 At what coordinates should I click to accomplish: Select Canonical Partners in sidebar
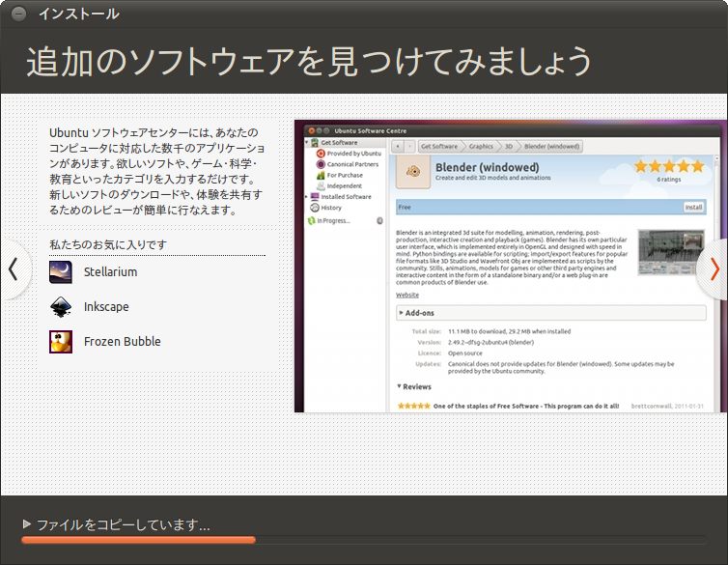coord(352,164)
